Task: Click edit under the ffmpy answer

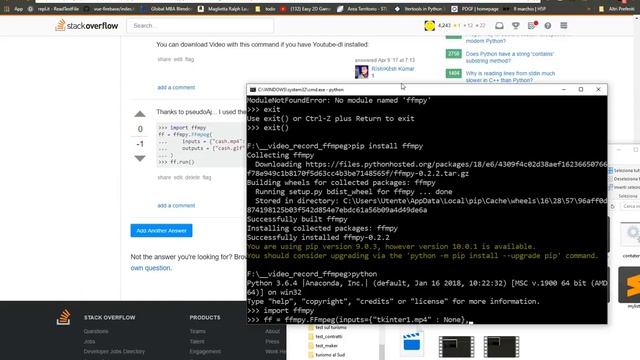Action: (x=178, y=178)
